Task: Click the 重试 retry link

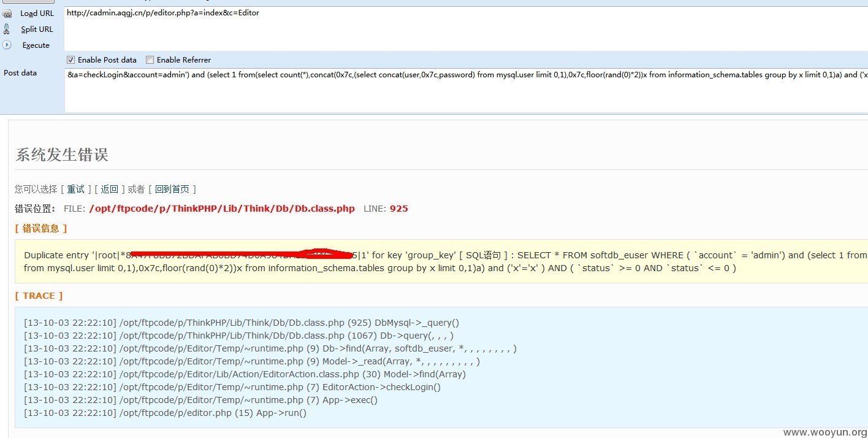Action: tap(76, 189)
